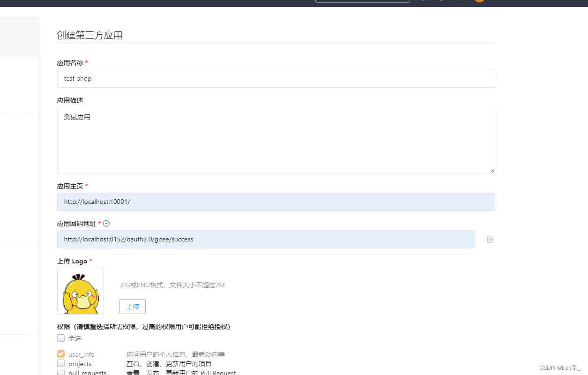Click the search box in the top bar
588x375 pixels.
click(362, 1)
